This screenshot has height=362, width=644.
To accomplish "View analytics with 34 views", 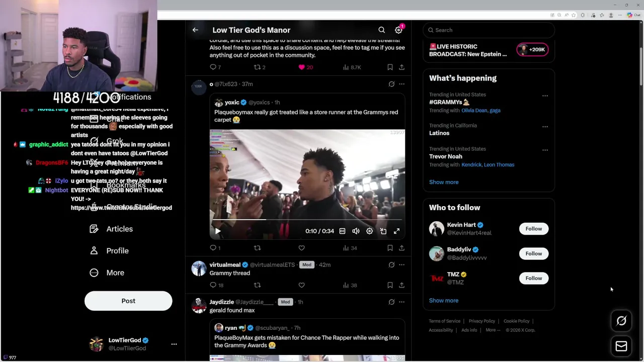I will click(350, 248).
